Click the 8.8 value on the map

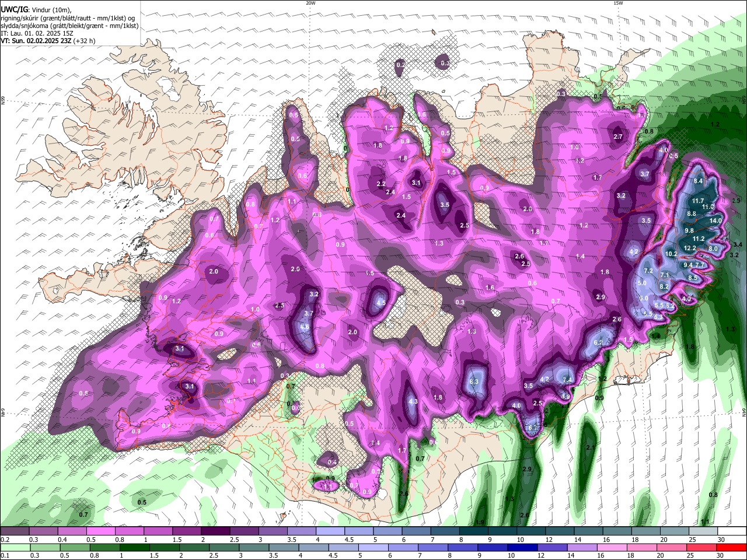692,214
